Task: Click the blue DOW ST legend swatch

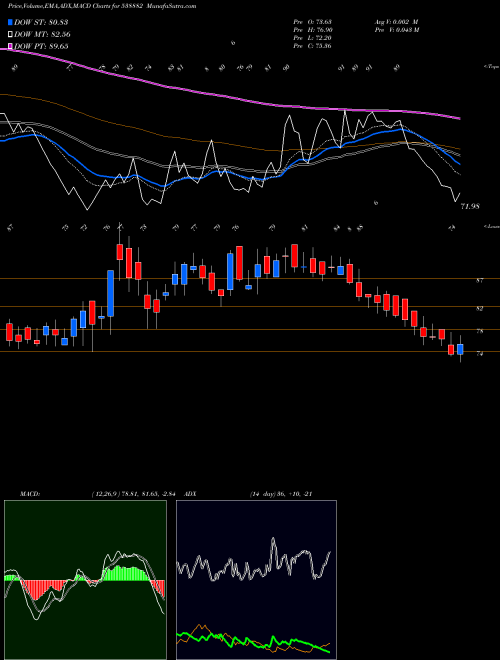Action: point(11,23)
